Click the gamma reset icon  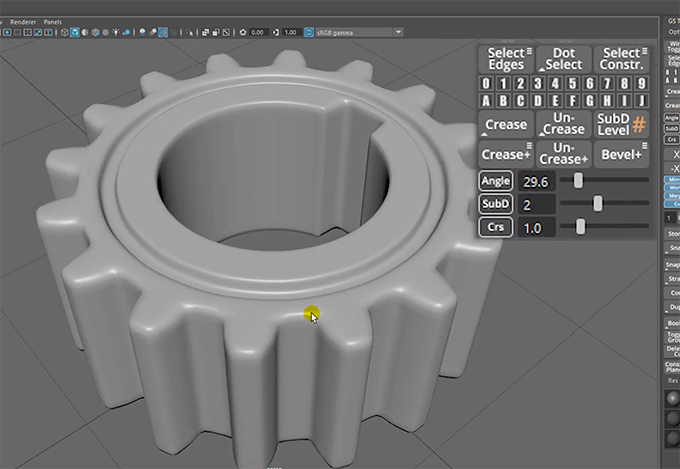coord(276,33)
